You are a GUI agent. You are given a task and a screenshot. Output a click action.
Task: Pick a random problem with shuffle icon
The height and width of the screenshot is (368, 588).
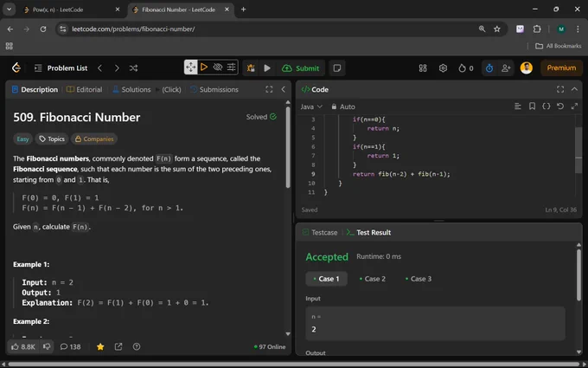click(x=133, y=68)
